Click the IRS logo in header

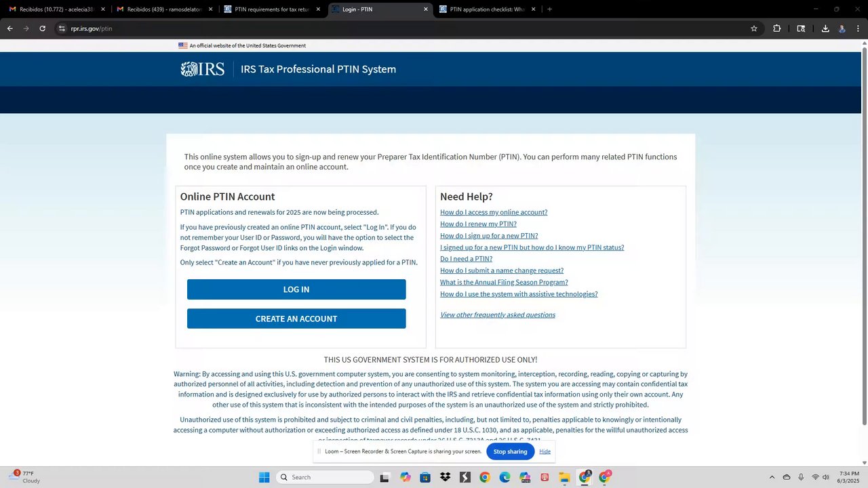point(202,69)
